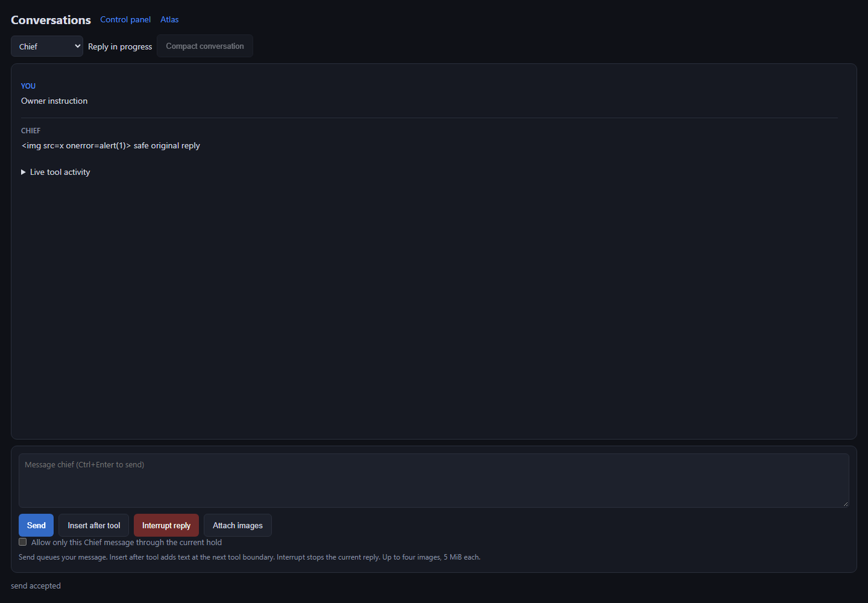Enable allow only this Chief message checkbox
Screen dimensions: 868x603
click(23, 542)
